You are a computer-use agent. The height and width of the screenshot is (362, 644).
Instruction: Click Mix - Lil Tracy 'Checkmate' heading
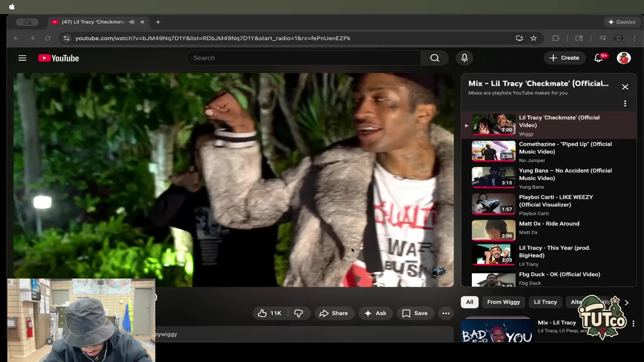point(538,83)
